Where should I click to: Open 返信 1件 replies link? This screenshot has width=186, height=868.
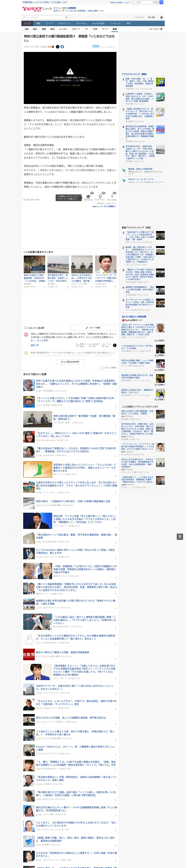(x=34, y=345)
